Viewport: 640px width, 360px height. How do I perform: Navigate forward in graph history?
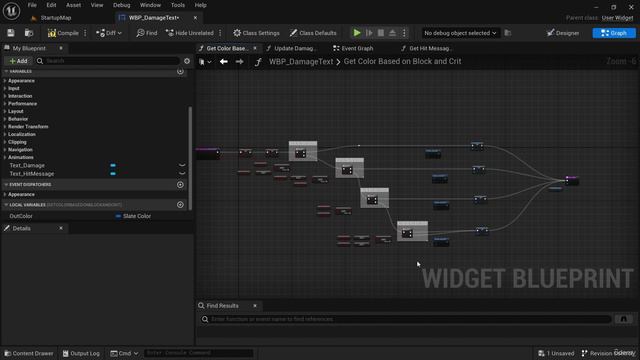[240, 62]
